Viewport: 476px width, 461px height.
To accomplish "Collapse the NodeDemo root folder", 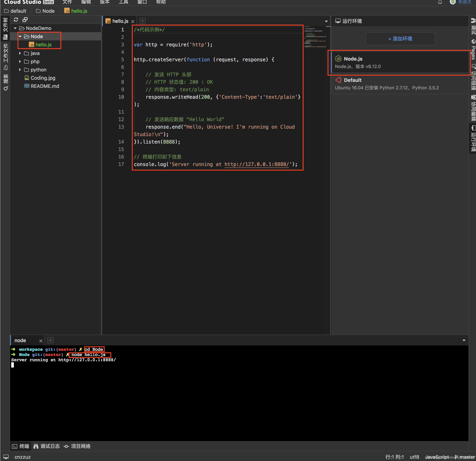I will pos(15,28).
